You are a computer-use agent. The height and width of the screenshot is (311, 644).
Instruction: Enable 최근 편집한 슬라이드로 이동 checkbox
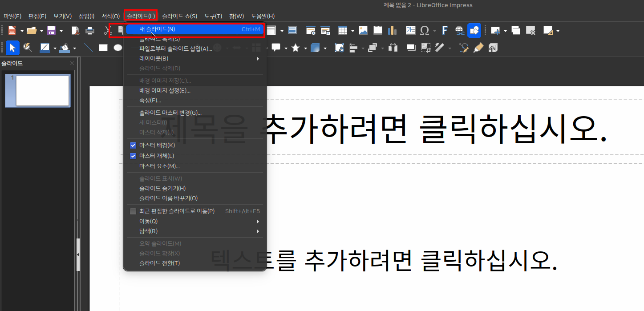[x=133, y=211]
